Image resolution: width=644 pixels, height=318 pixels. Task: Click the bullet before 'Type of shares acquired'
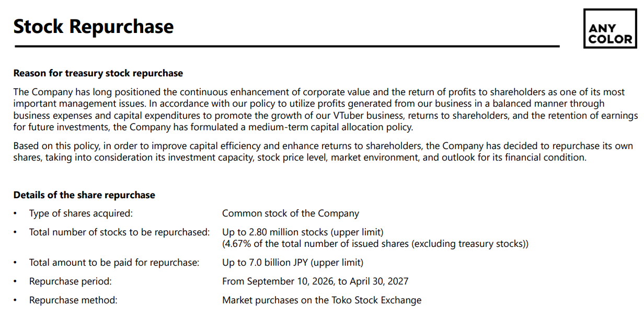(x=16, y=213)
